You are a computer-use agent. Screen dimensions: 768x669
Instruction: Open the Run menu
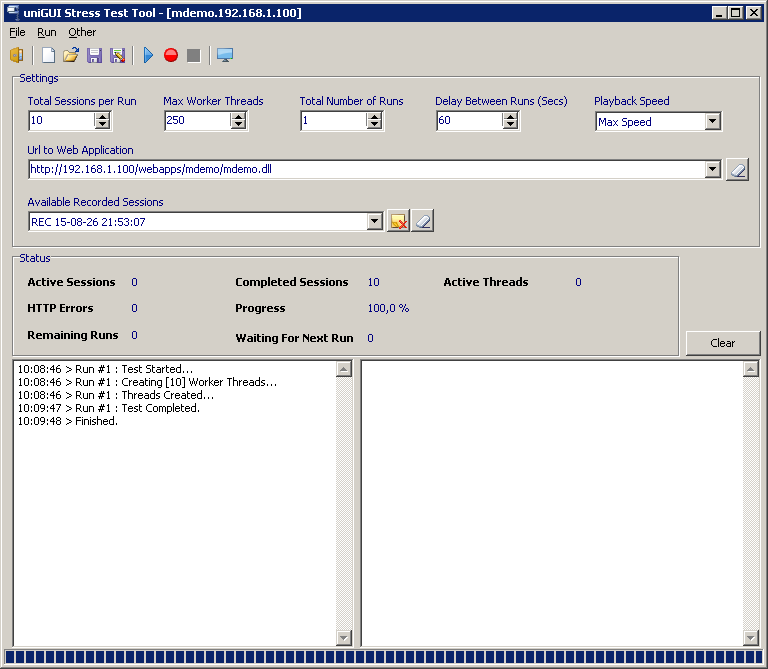pyautogui.click(x=47, y=32)
